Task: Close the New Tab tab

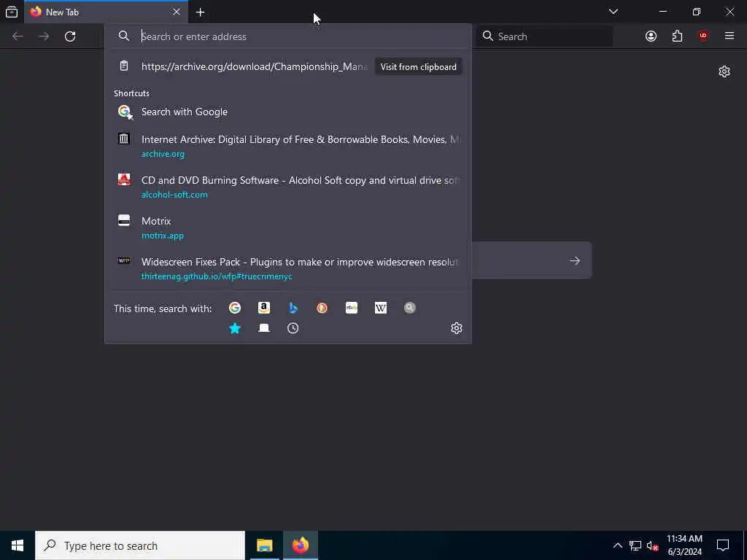Action: (177, 12)
